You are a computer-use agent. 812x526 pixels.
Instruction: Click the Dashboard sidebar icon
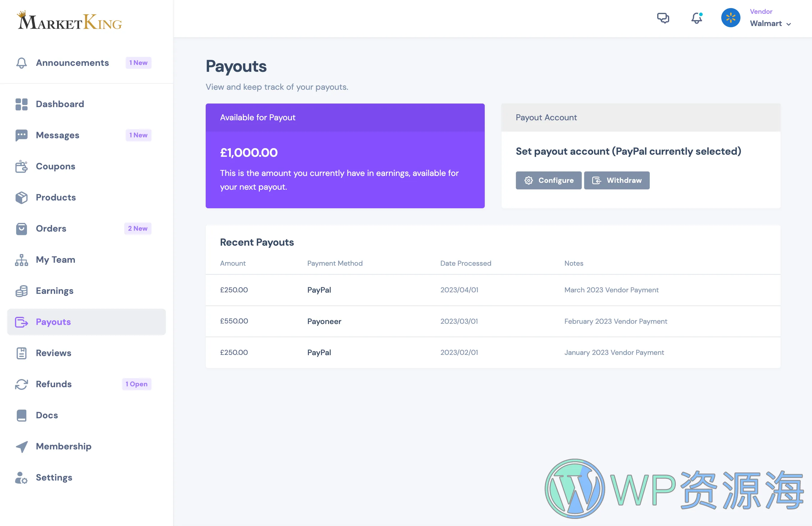pos(21,104)
